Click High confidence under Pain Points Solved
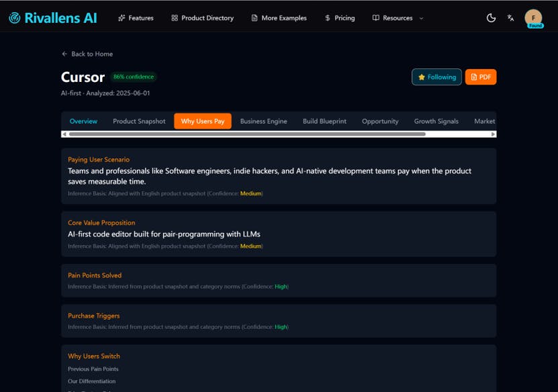 pos(281,287)
